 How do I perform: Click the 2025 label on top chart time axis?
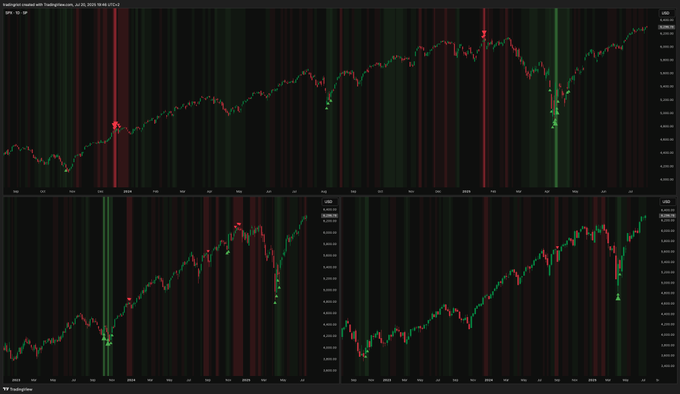click(466, 191)
